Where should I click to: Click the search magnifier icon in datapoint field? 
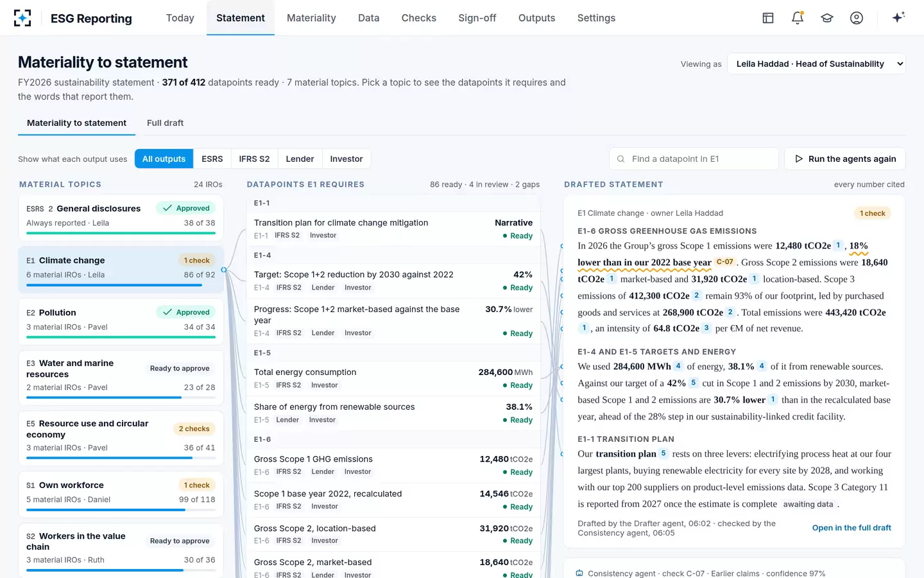point(620,159)
